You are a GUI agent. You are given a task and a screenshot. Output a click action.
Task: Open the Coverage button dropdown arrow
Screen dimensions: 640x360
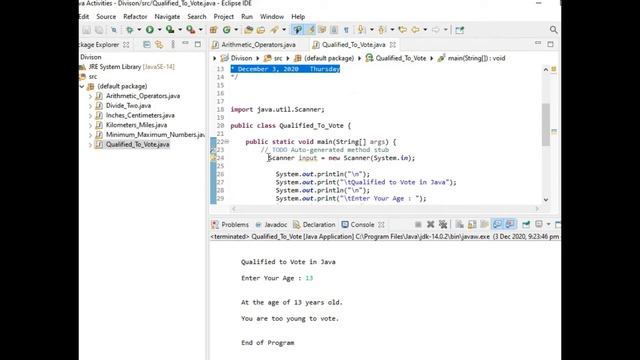[x=180, y=30]
